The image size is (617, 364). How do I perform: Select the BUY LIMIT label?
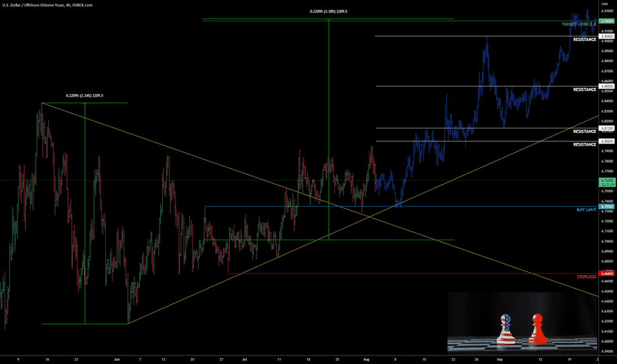tap(587, 210)
